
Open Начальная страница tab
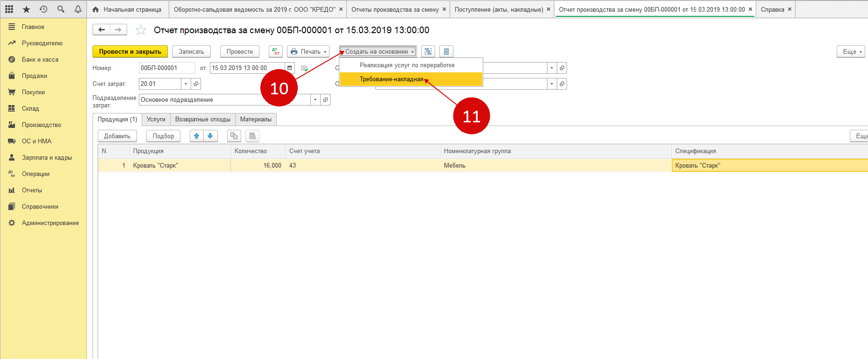point(128,9)
